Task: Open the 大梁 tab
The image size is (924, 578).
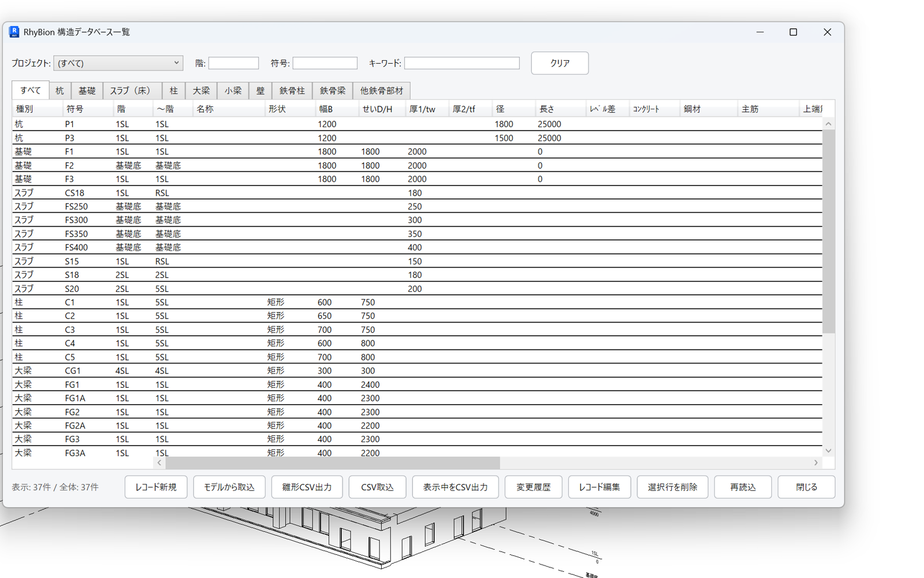Action: [201, 91]
